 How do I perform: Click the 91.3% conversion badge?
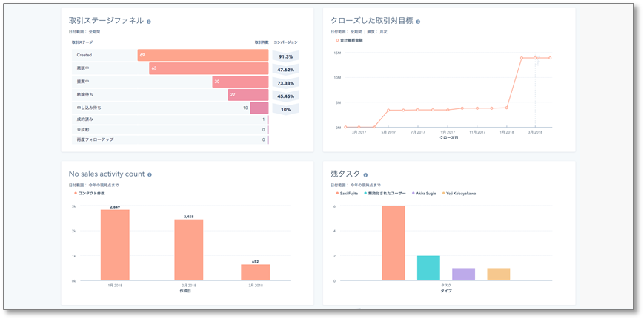(x=285, y=57)
